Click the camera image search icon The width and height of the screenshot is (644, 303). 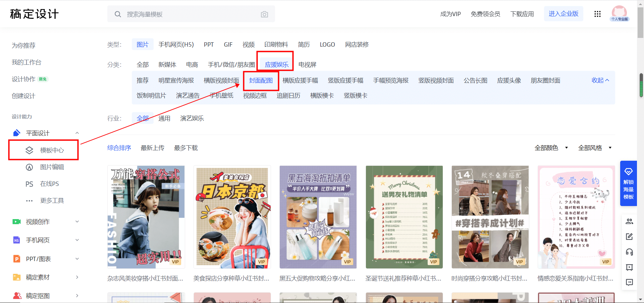(x=264, y=14)
